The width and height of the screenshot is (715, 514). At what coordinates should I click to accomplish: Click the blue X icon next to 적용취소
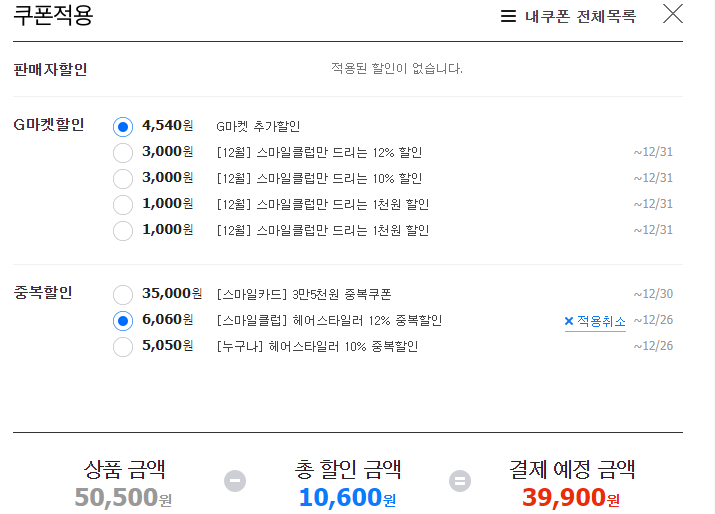coord(569,321)
